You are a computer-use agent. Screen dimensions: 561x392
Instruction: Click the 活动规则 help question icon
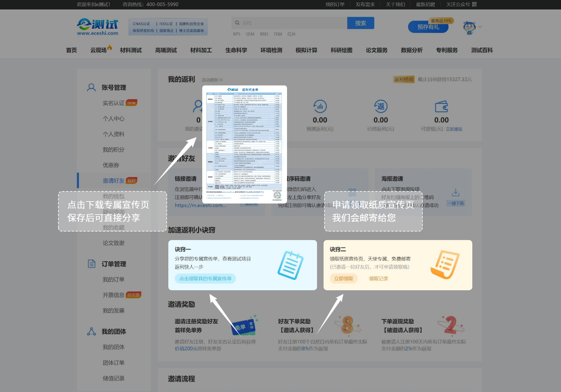click(221, 80)
